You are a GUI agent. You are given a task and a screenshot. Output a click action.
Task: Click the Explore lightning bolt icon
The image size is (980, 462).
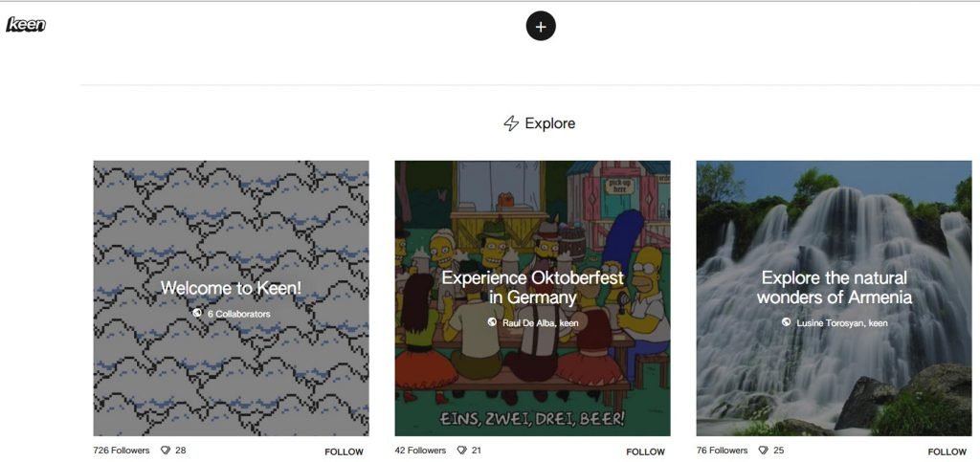point(511,123)
